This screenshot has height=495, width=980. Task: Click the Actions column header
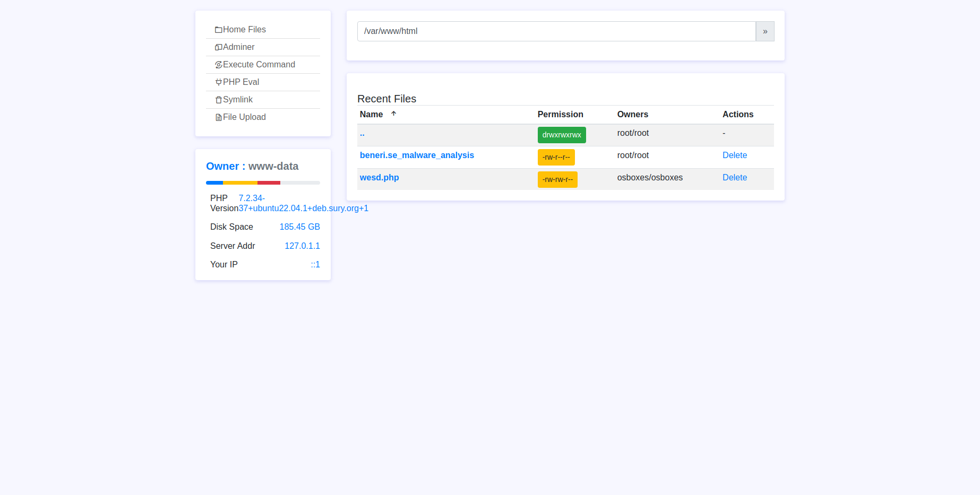738,114
